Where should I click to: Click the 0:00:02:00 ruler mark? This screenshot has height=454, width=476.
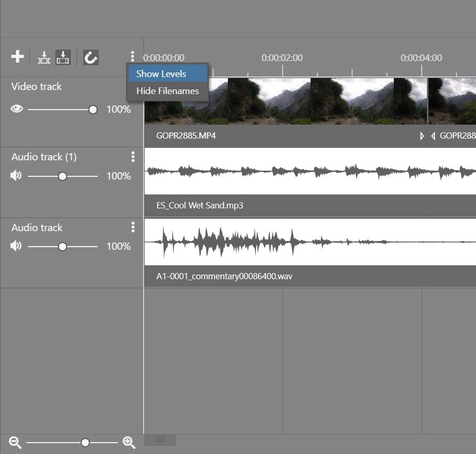[x=282, y=58]
